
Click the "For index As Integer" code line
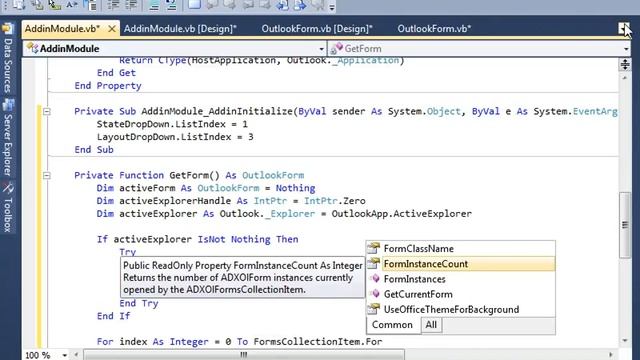click(239, 342)
